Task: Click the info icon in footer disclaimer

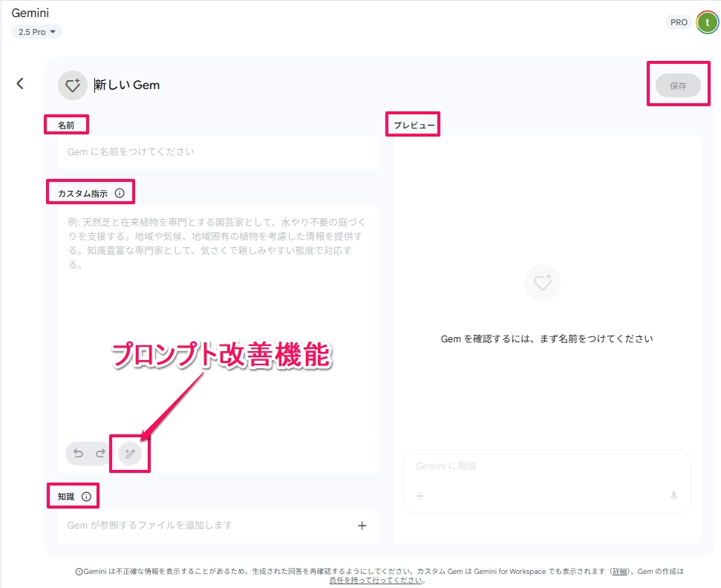Action: (x=79, y=572)
